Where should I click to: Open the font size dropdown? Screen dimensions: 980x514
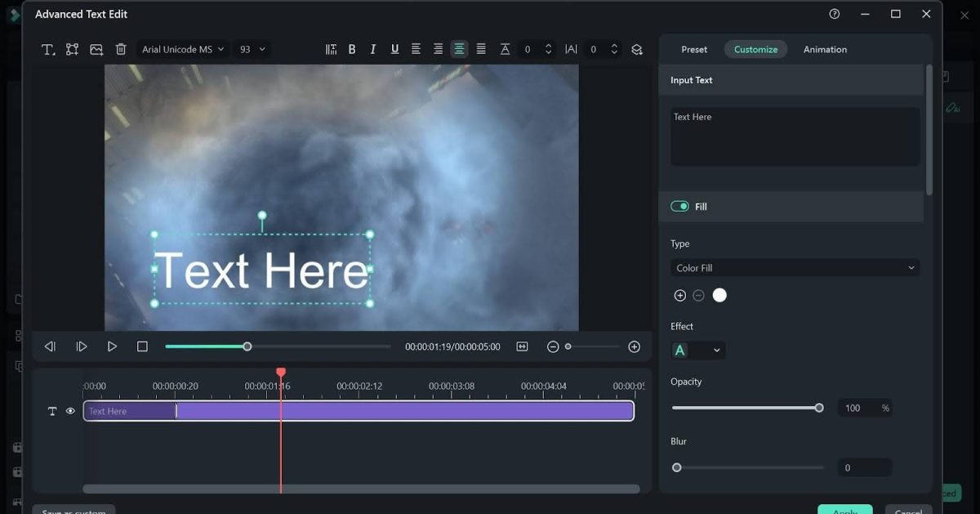pyautogui.click(x=252, y=49)
